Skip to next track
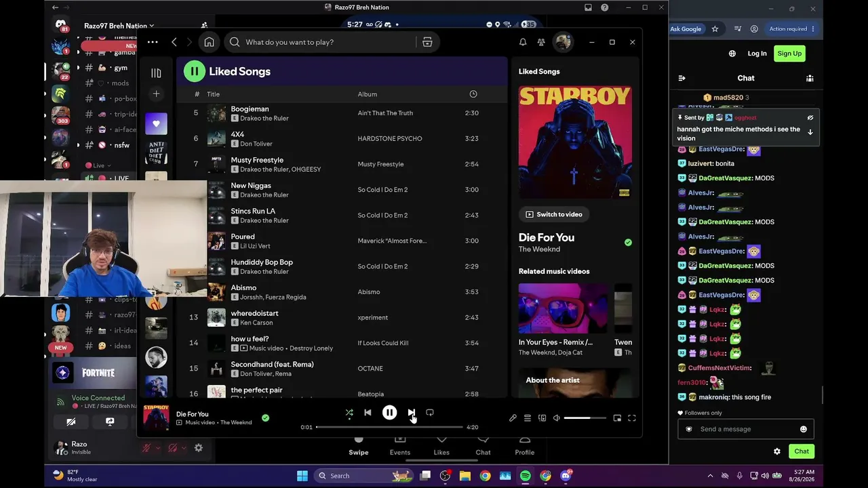 pos(411,412)
